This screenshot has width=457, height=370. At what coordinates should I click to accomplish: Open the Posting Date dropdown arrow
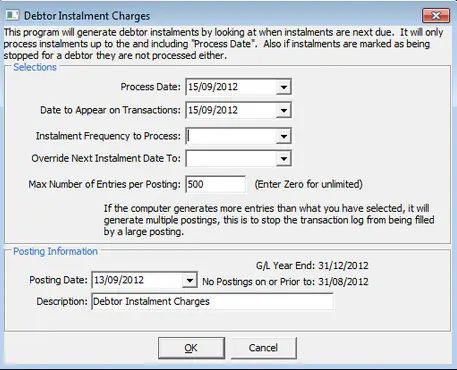tap(189, 280)
